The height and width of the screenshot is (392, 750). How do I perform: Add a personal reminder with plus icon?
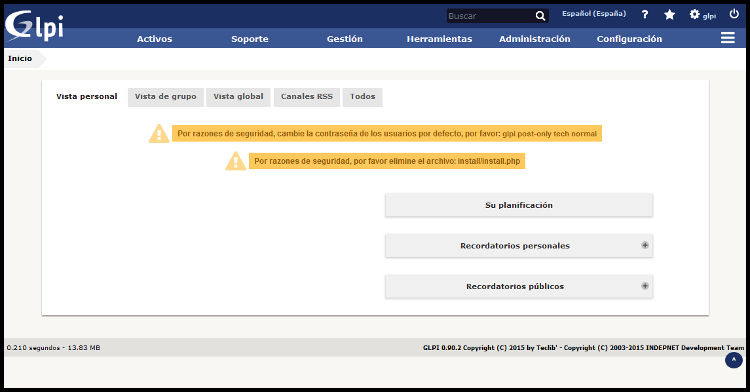pos(645,245)
